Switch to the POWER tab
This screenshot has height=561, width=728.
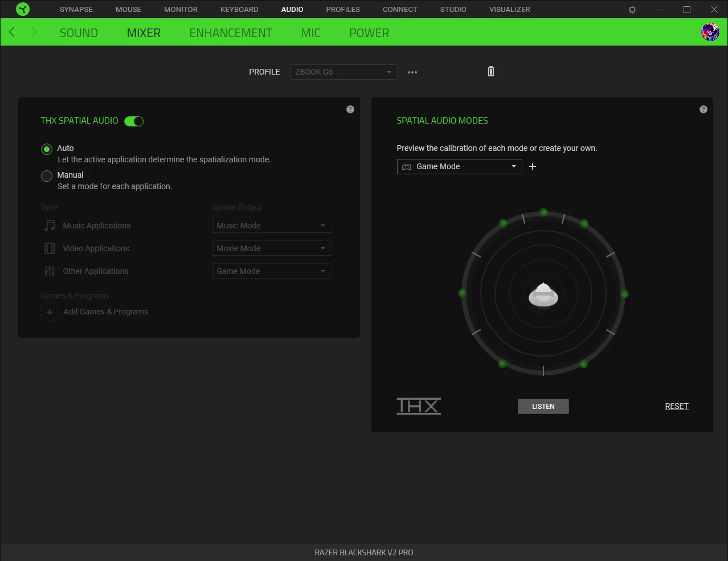(369, 33)
